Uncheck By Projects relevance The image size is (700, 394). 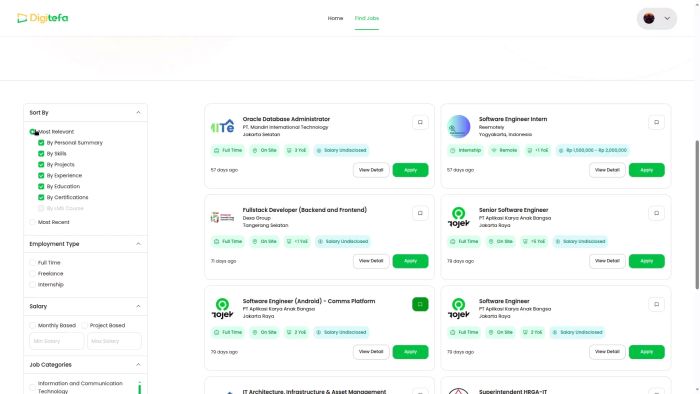[x=41, y=165]
